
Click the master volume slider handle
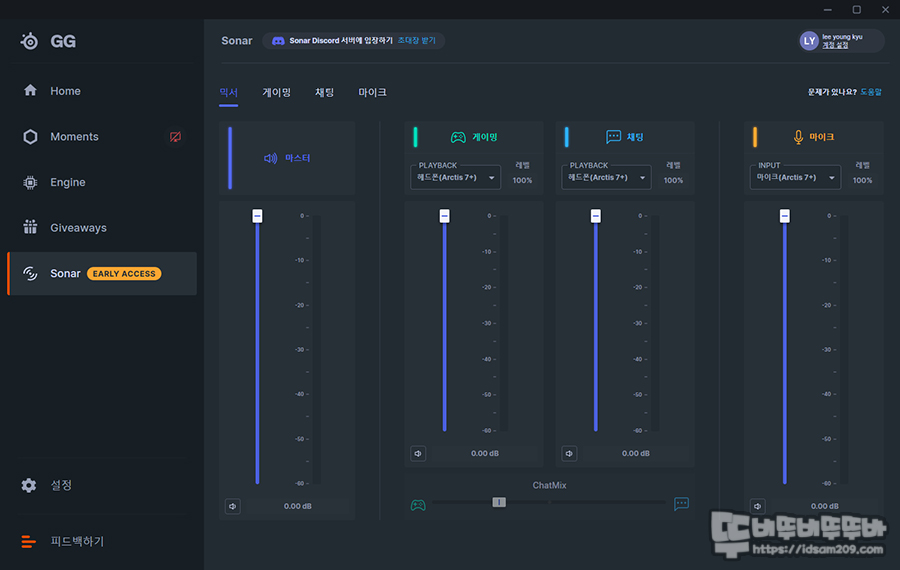[257, 216]
